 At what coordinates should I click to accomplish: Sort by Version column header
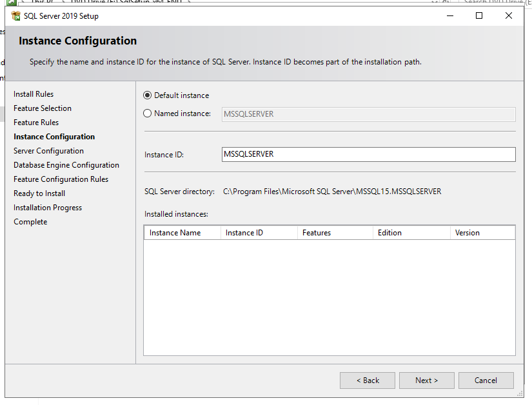click(x=483, y=233)
